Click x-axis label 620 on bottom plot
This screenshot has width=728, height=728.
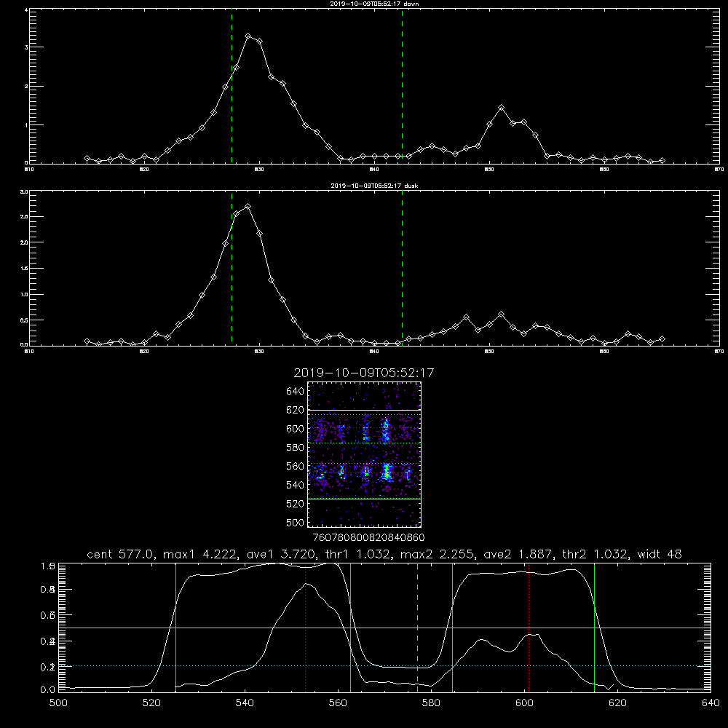(x=617, y=703)
